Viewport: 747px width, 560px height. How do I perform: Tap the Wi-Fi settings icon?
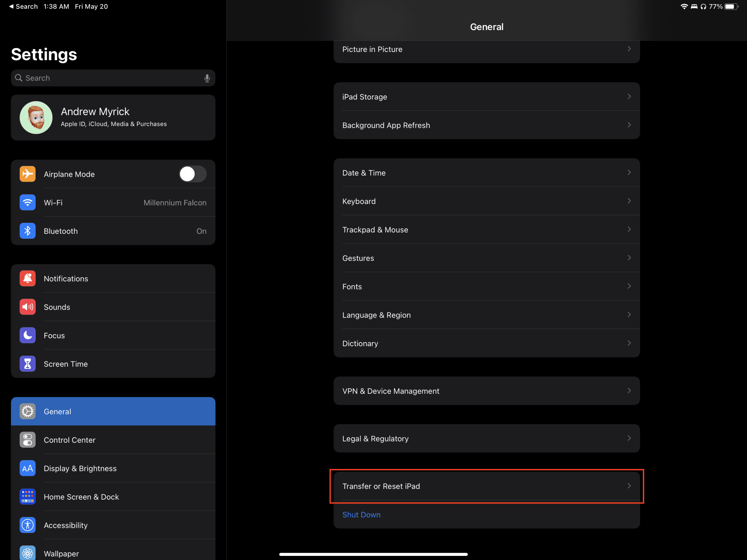point(27,202)
